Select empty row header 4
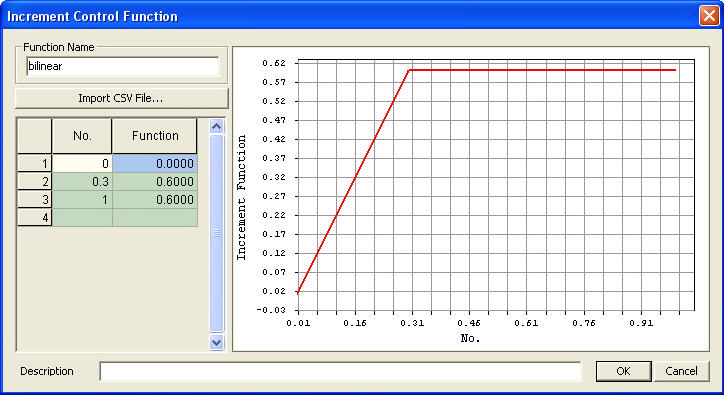The height and width of the screenshot is (395, 724). [35, 217]
